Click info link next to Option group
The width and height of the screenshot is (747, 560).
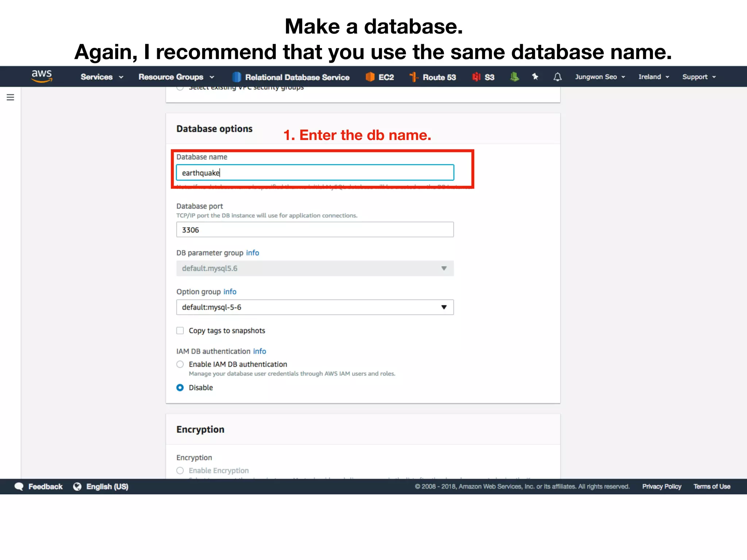tap(230, 292)
